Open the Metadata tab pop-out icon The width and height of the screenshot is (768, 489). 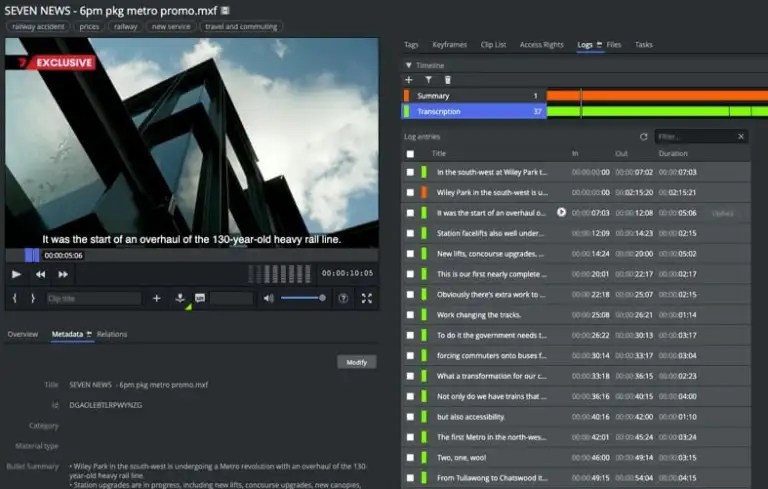pos(89,334)
